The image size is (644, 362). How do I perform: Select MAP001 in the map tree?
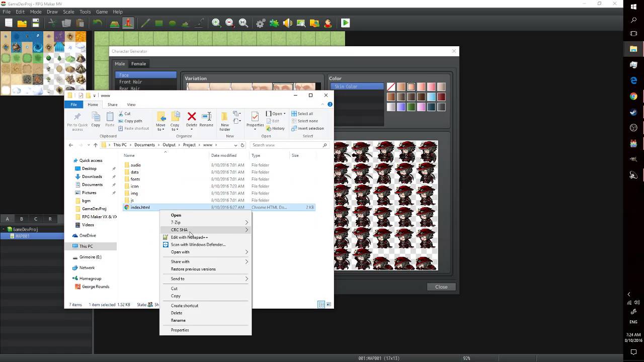22,236
